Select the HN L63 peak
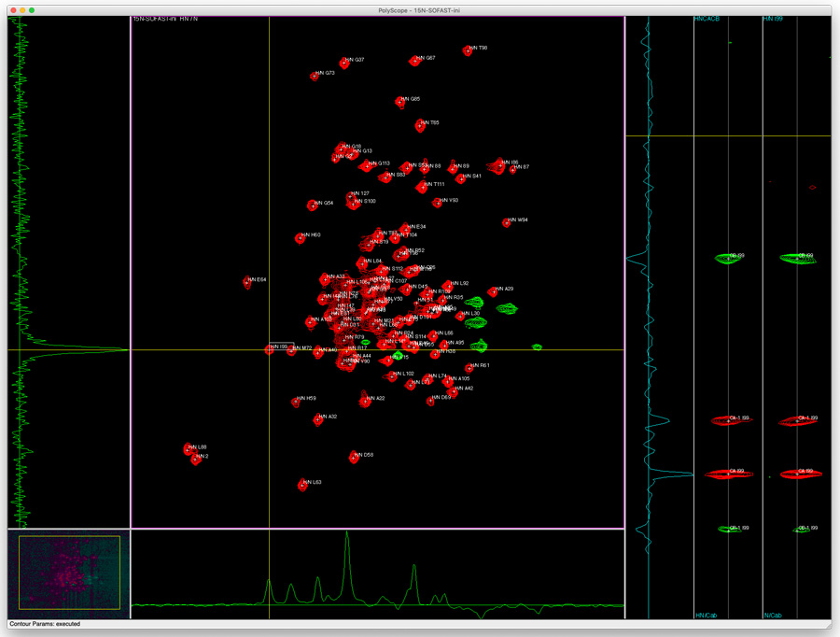840x637 pixels. pos(302,485)
